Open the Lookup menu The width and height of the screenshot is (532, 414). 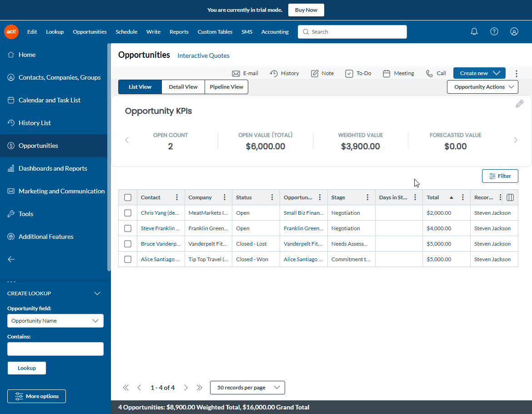click(x=55, y=31)
